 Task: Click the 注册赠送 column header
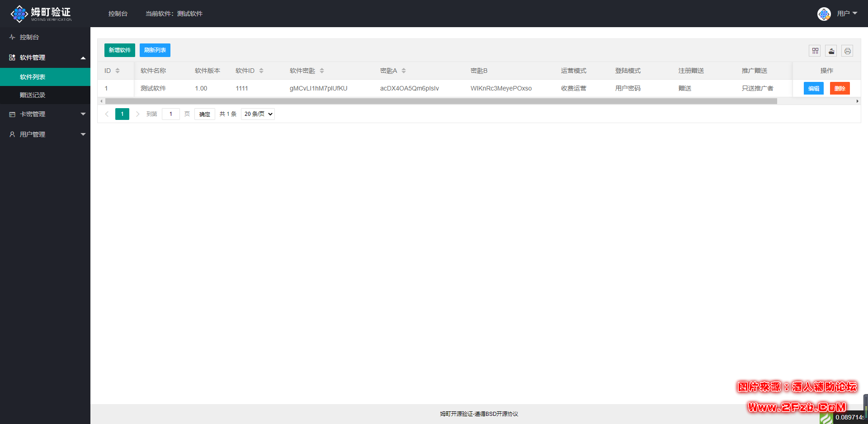click(x=691, y=71)
